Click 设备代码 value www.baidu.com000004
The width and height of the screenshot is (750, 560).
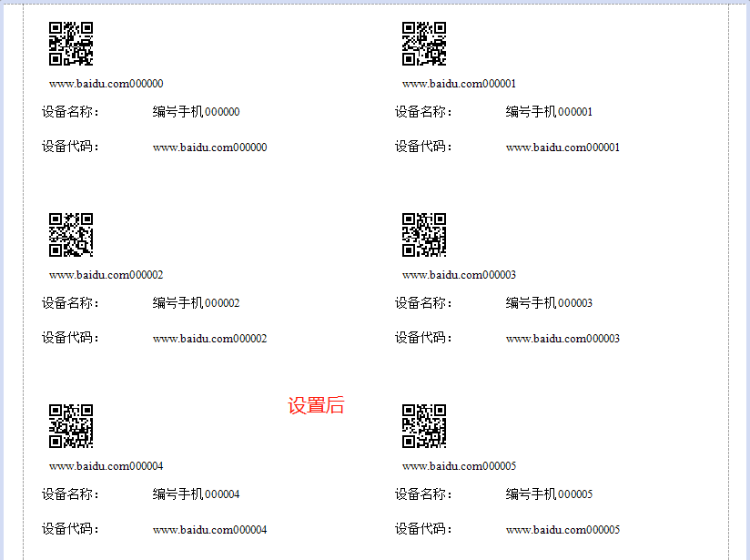(210, 530)
